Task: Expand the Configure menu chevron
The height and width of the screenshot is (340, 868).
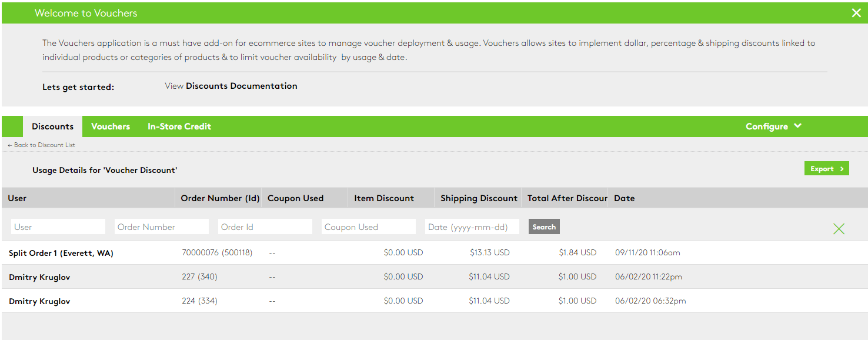Action: point(797,126)
